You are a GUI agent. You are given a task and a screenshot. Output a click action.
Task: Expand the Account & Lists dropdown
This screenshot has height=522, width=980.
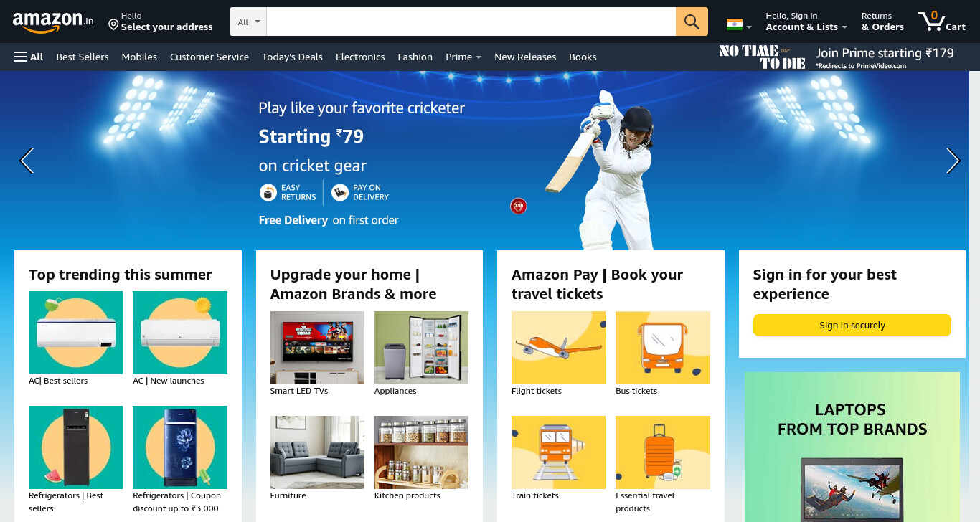806,22
